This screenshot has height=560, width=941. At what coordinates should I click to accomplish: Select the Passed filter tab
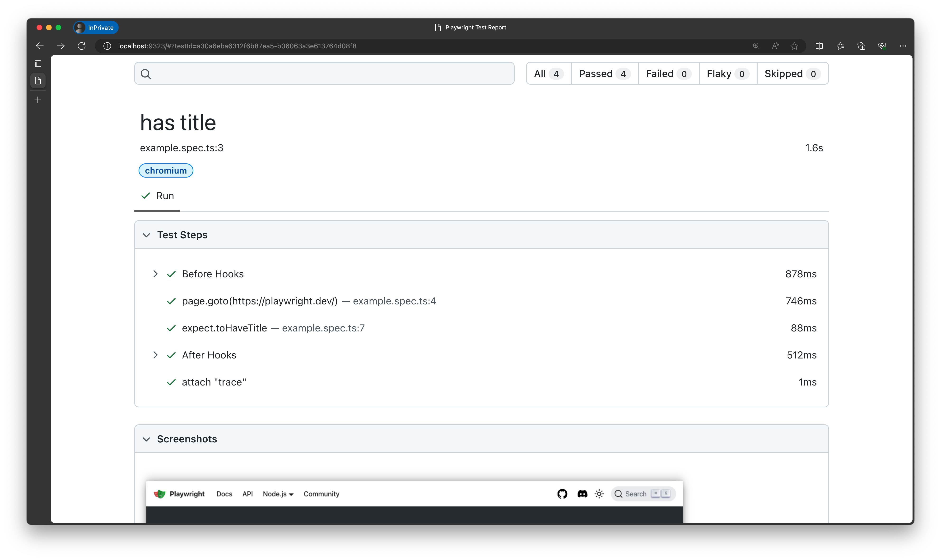tap(604, 73)
